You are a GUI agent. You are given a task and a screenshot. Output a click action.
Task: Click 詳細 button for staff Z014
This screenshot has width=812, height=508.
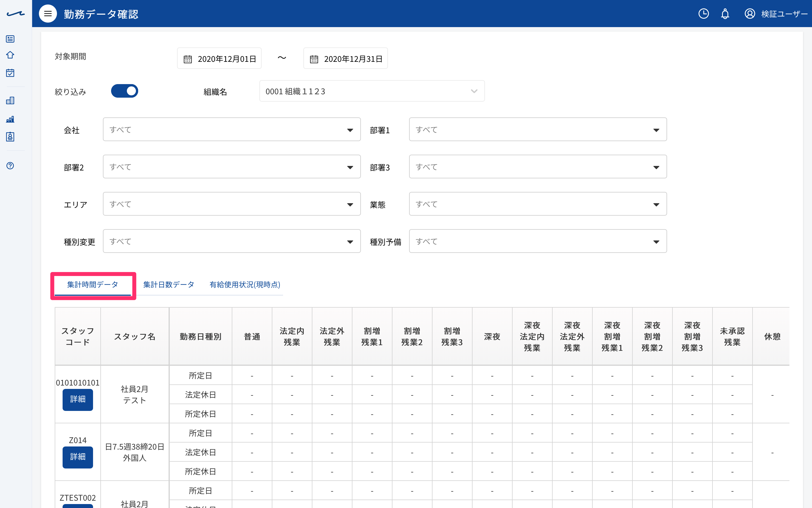[x=78, y=457]
